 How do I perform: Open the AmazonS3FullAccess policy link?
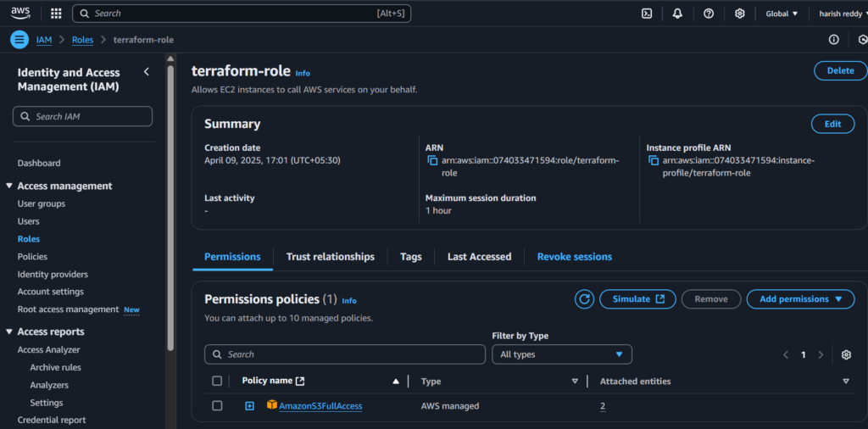click(320, 406)
